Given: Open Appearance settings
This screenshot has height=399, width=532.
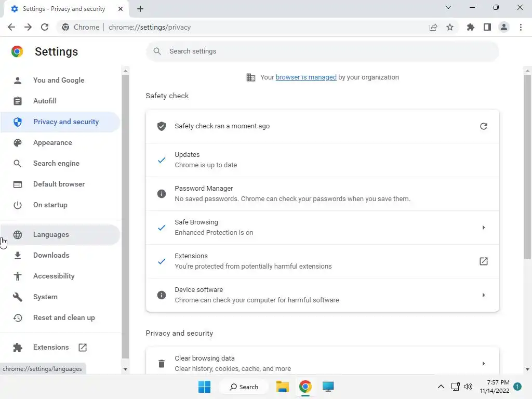Looking at the screenshot, I should pyautogui.click(x=60, y=142).
